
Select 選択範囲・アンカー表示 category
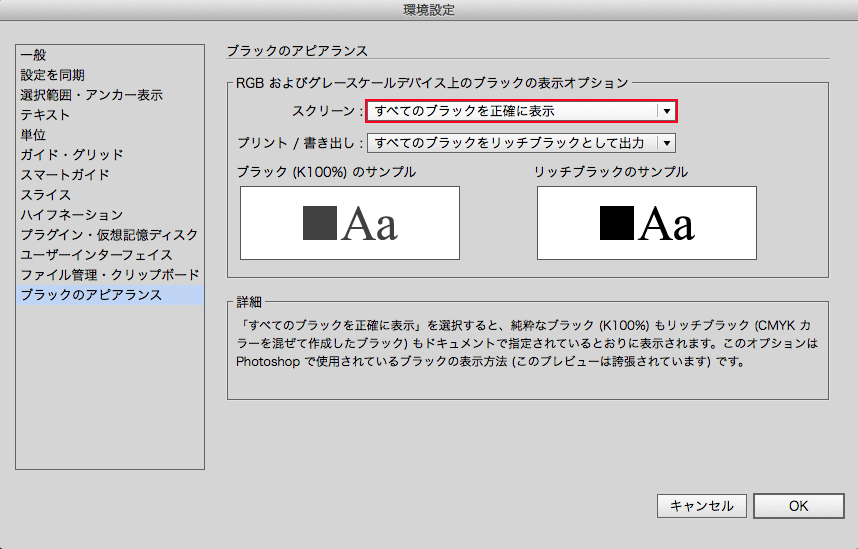[x=109, y=95]
